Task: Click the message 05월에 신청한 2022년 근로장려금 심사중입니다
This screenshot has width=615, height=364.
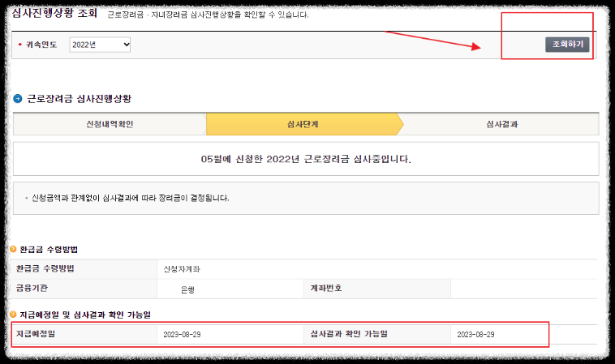Action: (306, 159)
